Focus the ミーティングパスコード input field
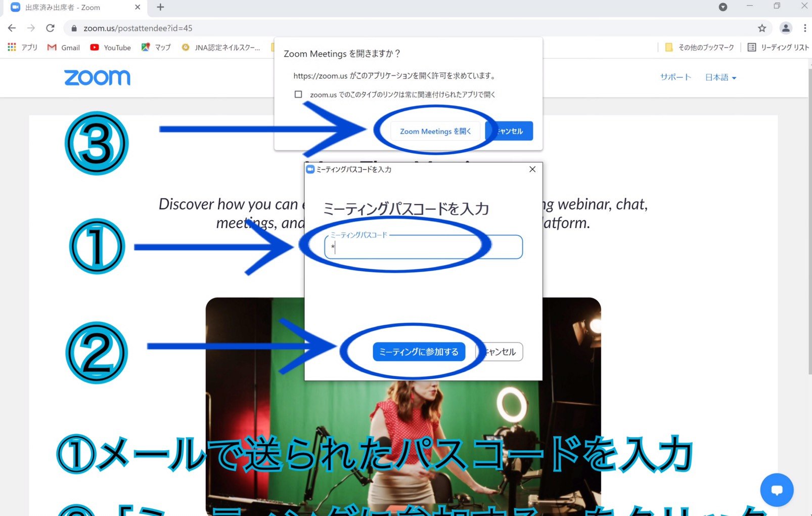Screen dimensions: 812x516 pos(423,247)
